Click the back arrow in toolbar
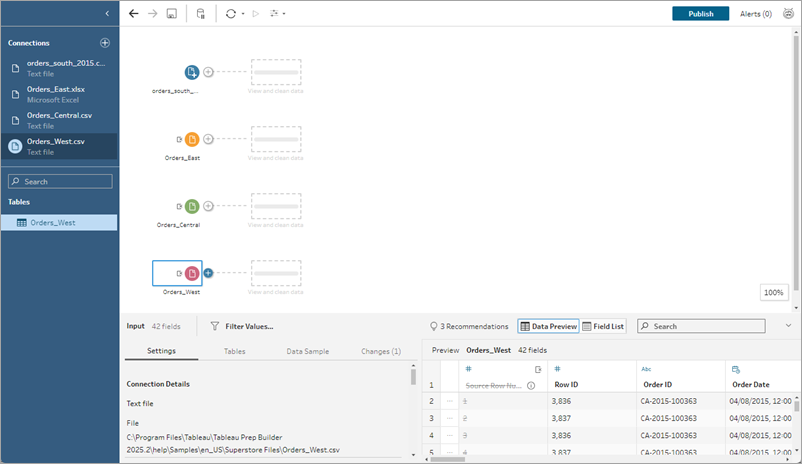802x464 pixels. 133,14
